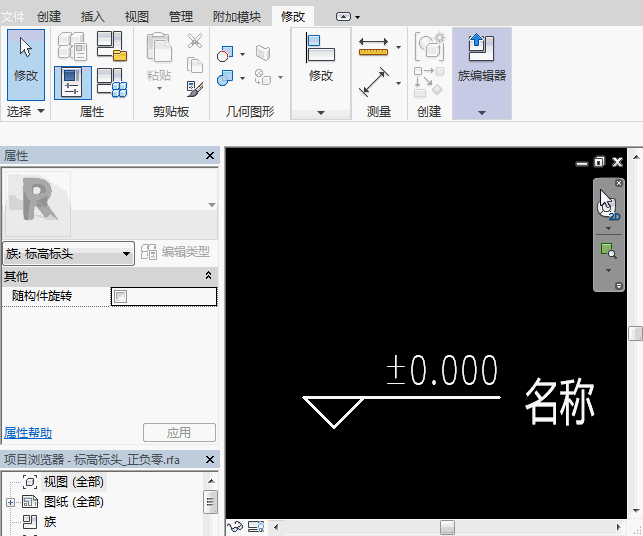Click the 属性帮助 link
Screen dimensions: 643x536
(x=28, y=433)
